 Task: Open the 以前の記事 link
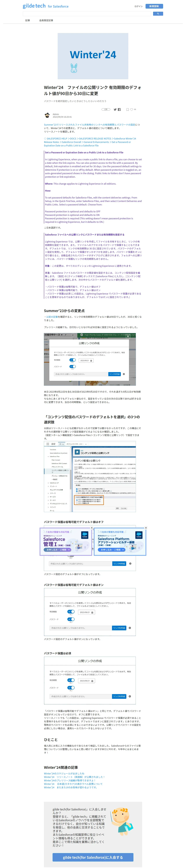coord(52,317)
